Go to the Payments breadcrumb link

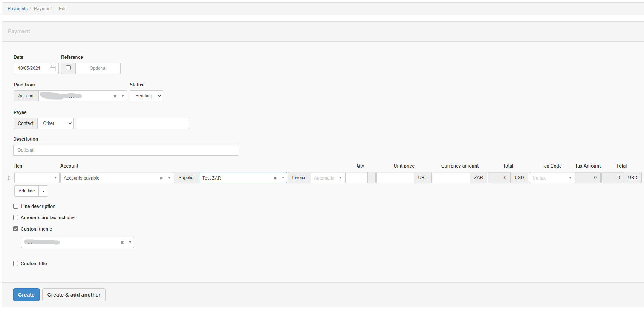pos(17,9)
